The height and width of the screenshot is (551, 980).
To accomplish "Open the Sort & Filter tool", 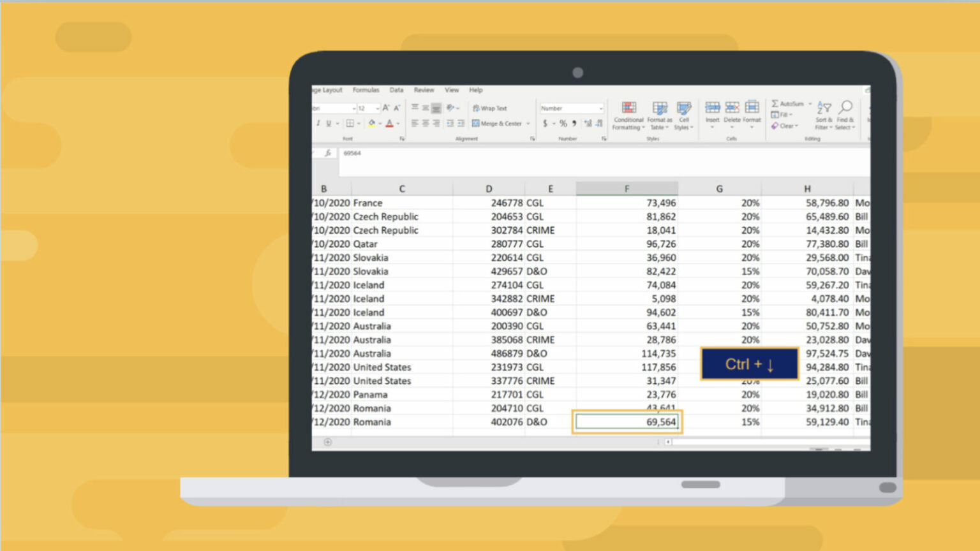I will [x=824, y=114].
